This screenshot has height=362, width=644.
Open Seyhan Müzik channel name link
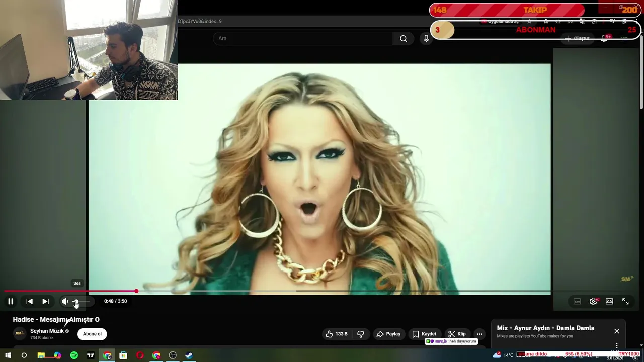(47, 331)
